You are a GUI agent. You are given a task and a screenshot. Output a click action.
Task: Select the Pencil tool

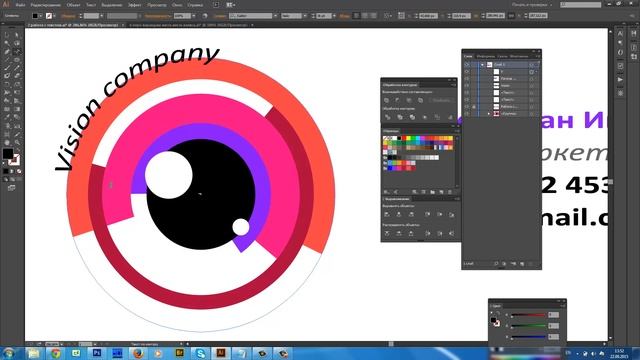pos(17,67)
